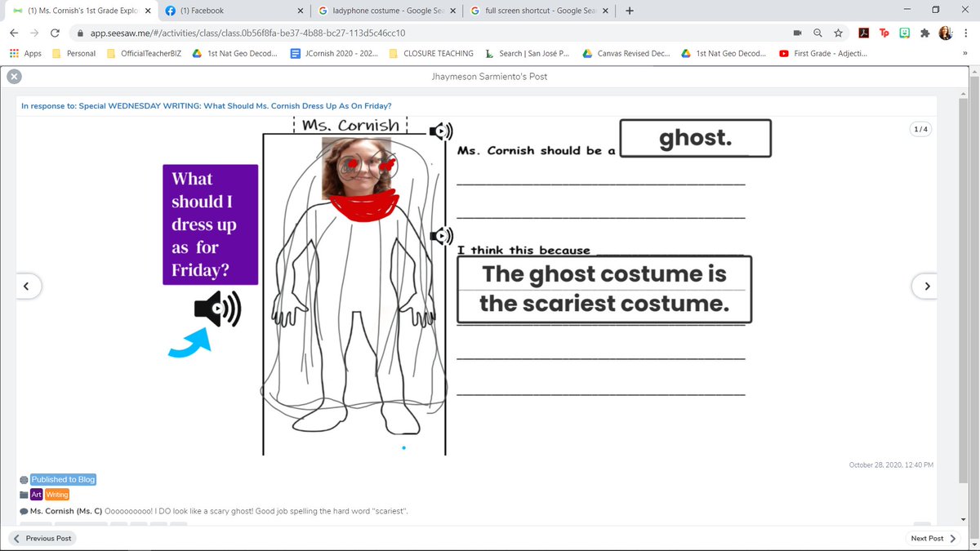
Task: Open the Chrome profile avatar
Action: [x=946, y=33]
